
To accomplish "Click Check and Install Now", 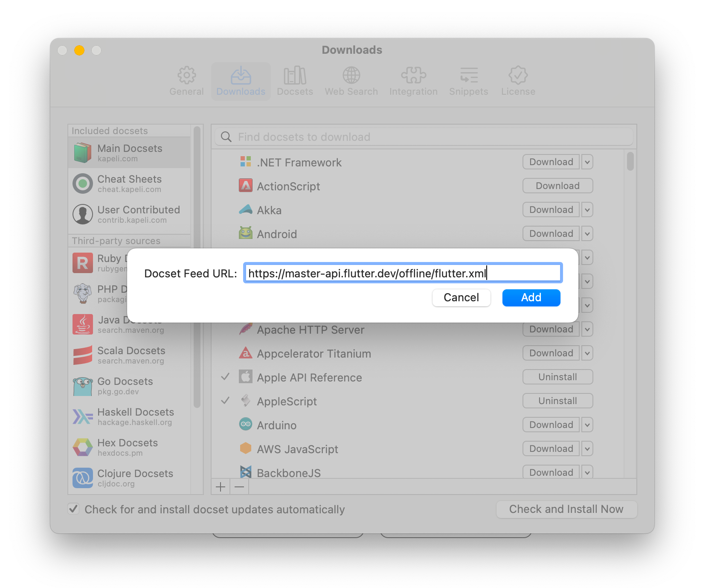I will point(566,509).
